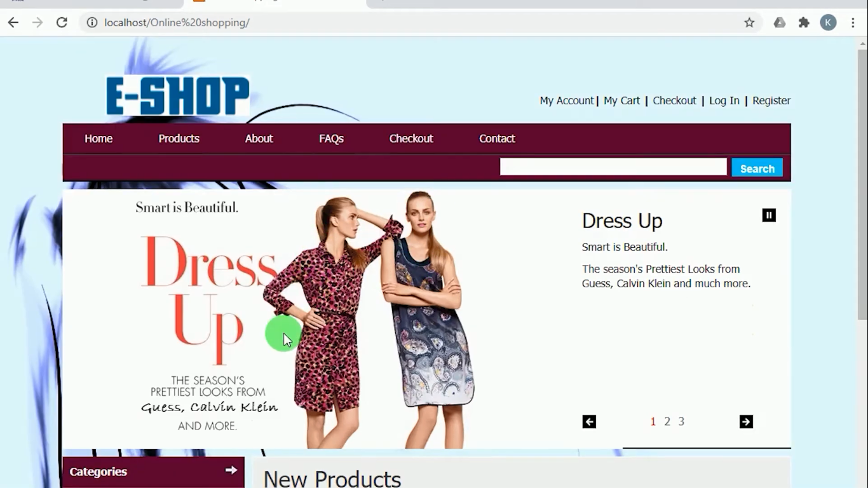Jump to slide 1
Image resolution: width=868 pixels, height=488 pixels.
point(653,421)
